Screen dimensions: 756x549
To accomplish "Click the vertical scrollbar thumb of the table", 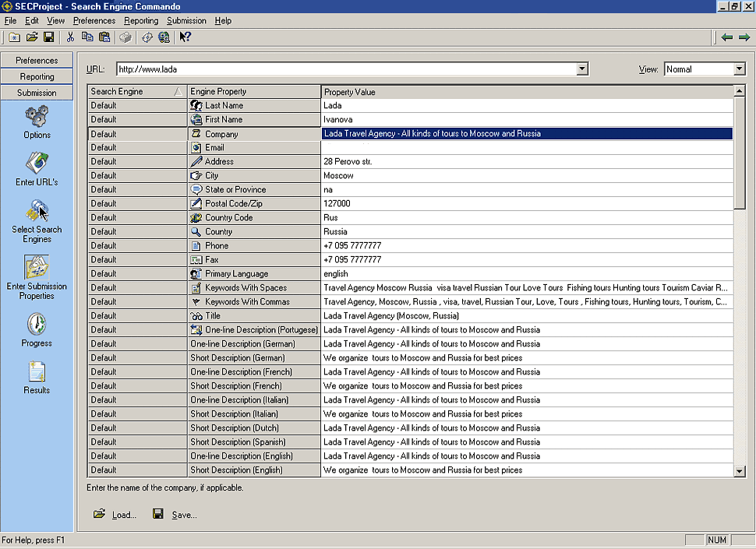I will [x=739, y=152].
